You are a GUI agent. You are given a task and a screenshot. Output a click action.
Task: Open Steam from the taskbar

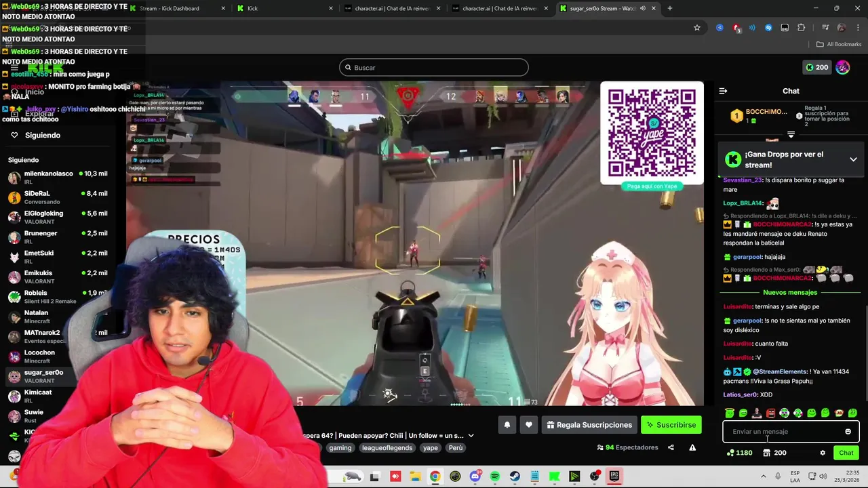coord(515,476)
